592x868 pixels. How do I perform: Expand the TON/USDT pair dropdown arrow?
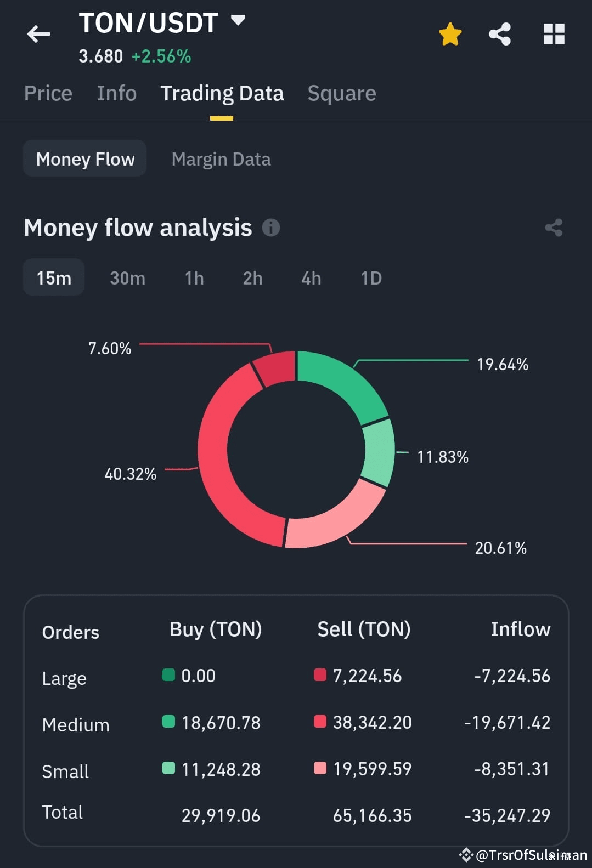(238, 20)
